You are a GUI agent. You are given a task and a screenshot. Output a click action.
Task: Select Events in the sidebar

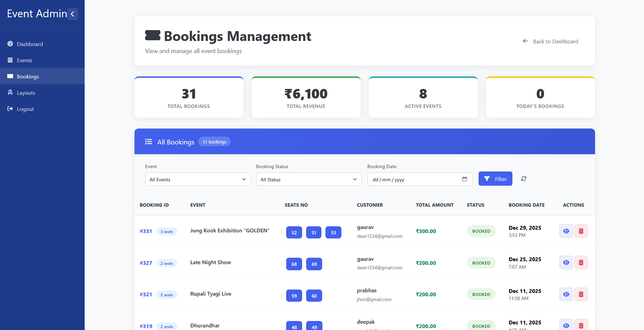coord(25,60)
